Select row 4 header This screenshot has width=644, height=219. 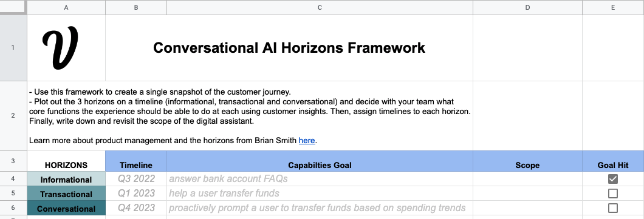[x=13, y=179]
